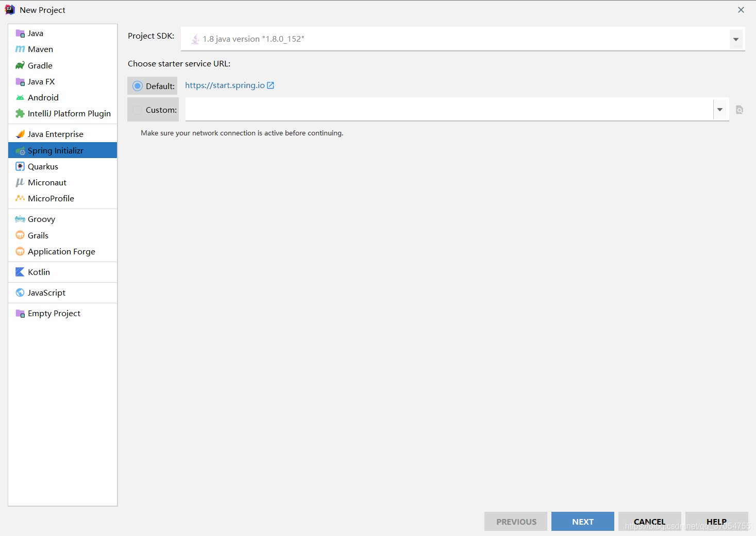Click the JavaScript globe icon

coord(20,292)
